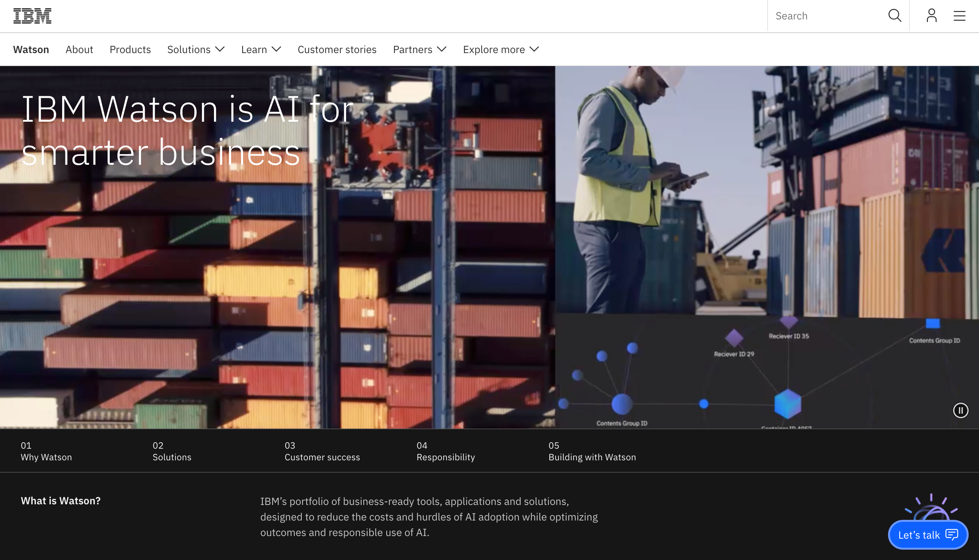Jump to 01 Why Watson section

(x=46, y=451)
